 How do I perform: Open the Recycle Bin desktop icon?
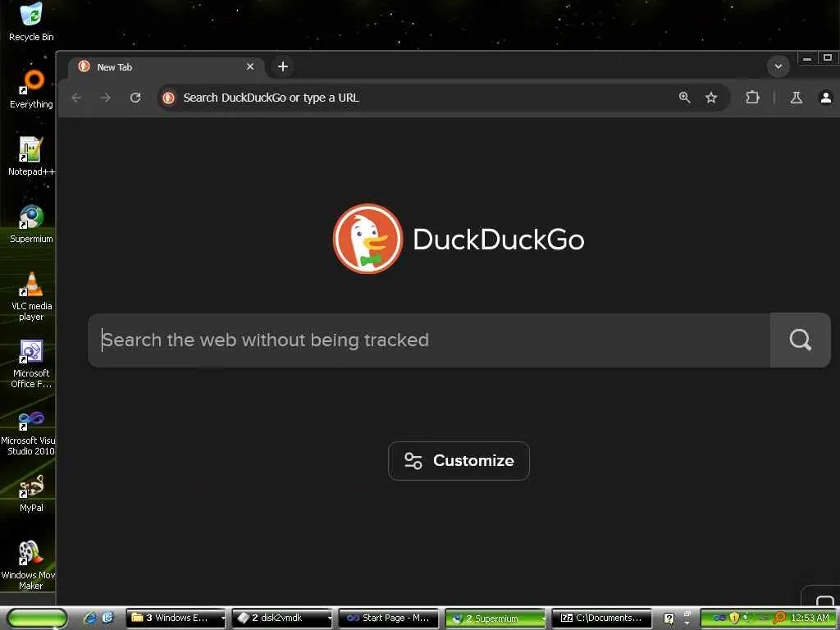point(31,21)
